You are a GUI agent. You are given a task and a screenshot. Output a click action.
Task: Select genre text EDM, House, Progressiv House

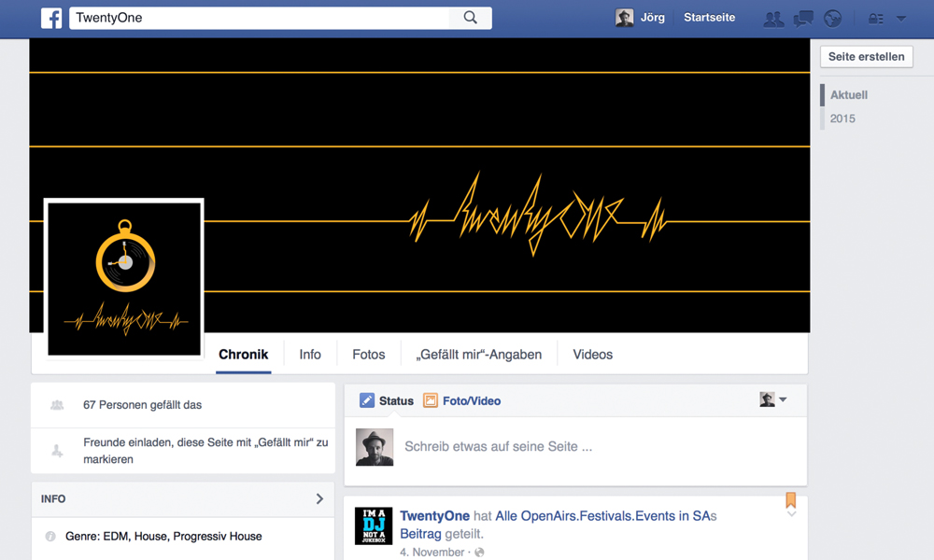pos(182,536)
